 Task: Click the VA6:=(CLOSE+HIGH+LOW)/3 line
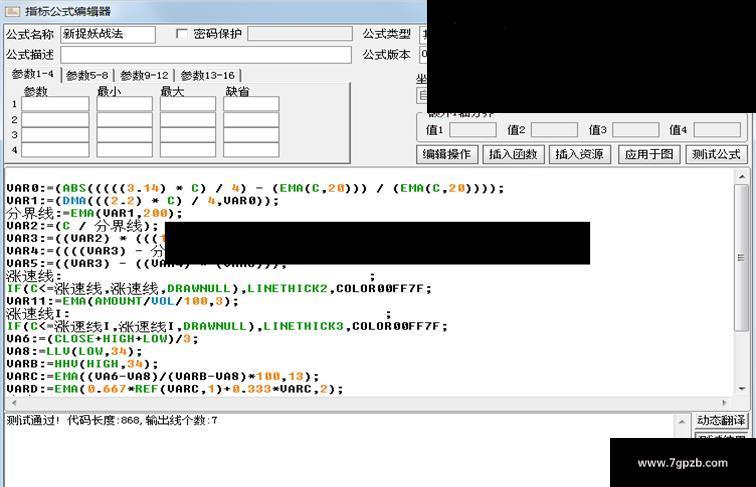(x=102, y=338)
